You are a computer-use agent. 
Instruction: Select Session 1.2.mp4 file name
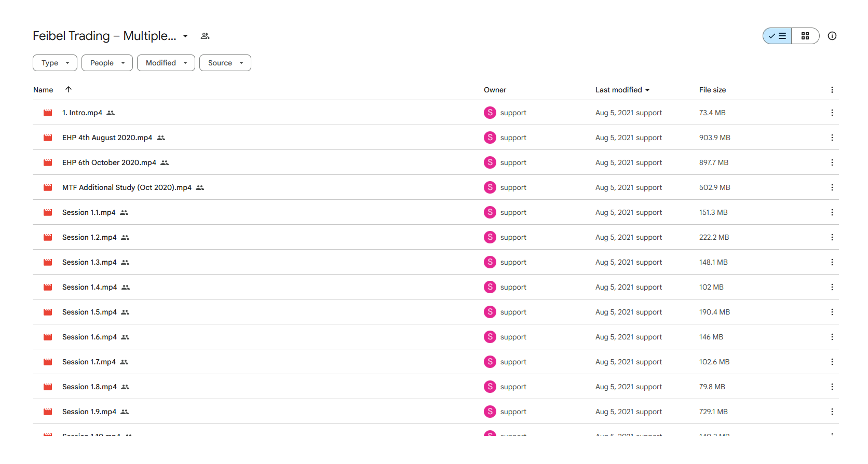tap(89, 237)
